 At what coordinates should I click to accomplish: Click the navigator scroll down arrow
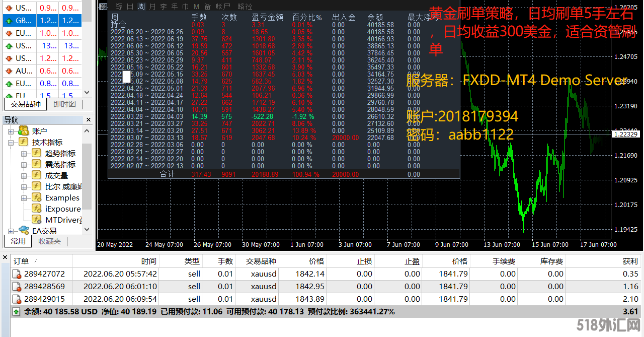(x=87, y=230)
